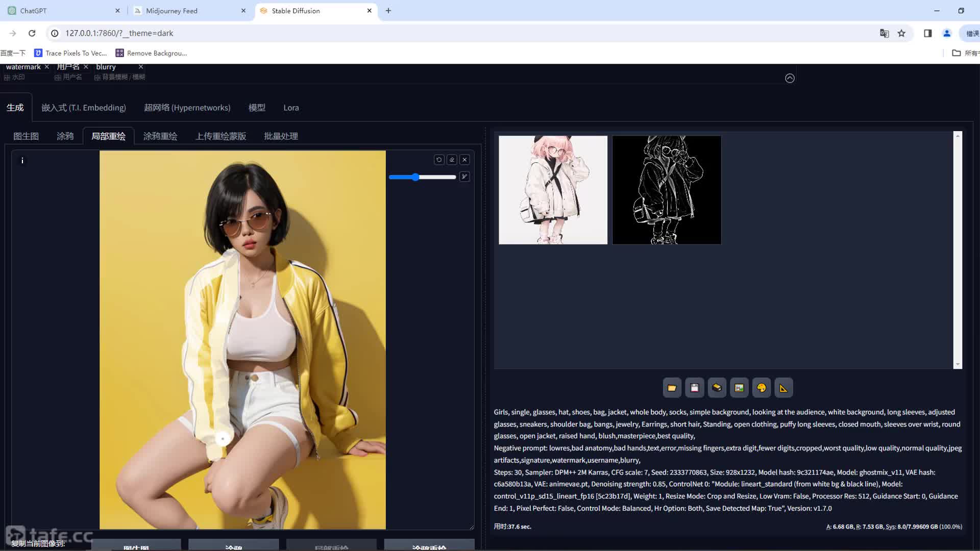Reload the current page
Image resolution: width=980 pixels, height=551 pixels.
32,33
